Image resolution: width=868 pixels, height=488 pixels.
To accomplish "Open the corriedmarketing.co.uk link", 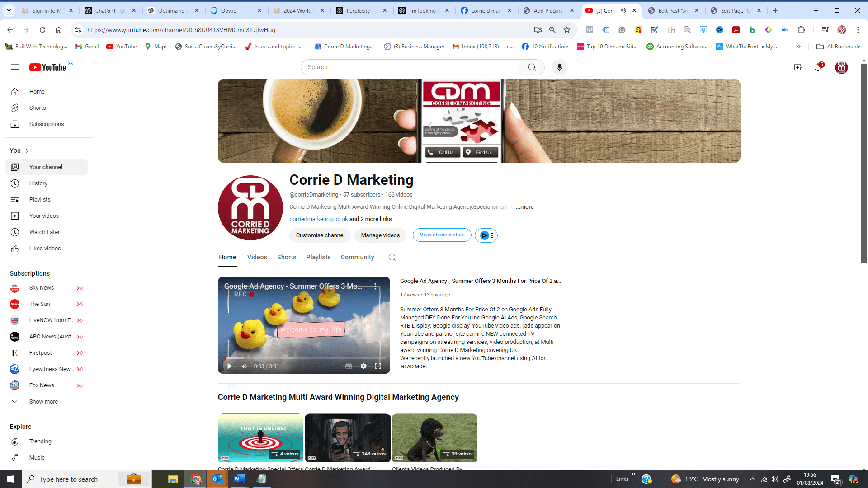I will (319, 219).
